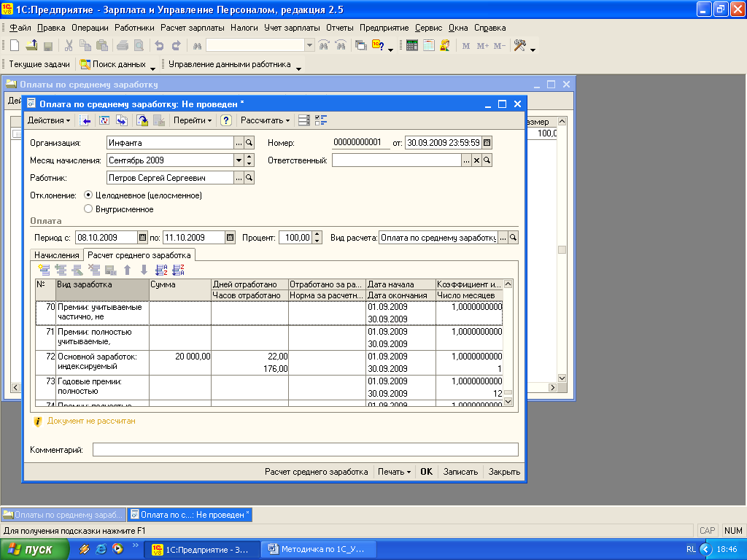747x560 pixels.
Task: Click calendar icon next to document date field
Action: [487, 142]
